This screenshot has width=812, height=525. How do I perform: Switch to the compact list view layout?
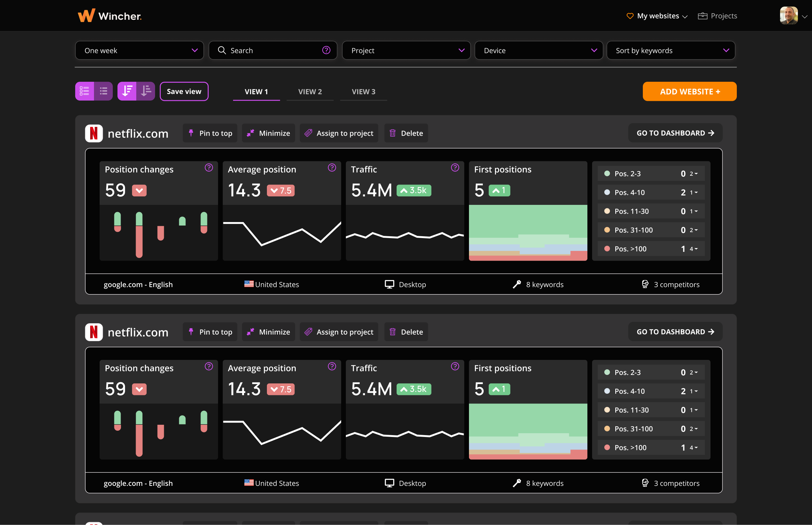103,91
